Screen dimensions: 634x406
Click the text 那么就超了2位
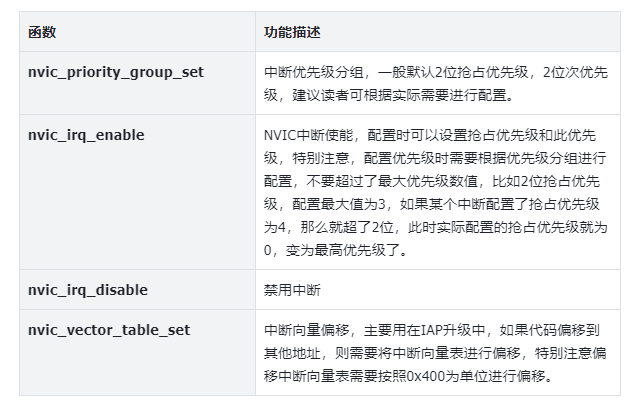[x=347, y=227]
